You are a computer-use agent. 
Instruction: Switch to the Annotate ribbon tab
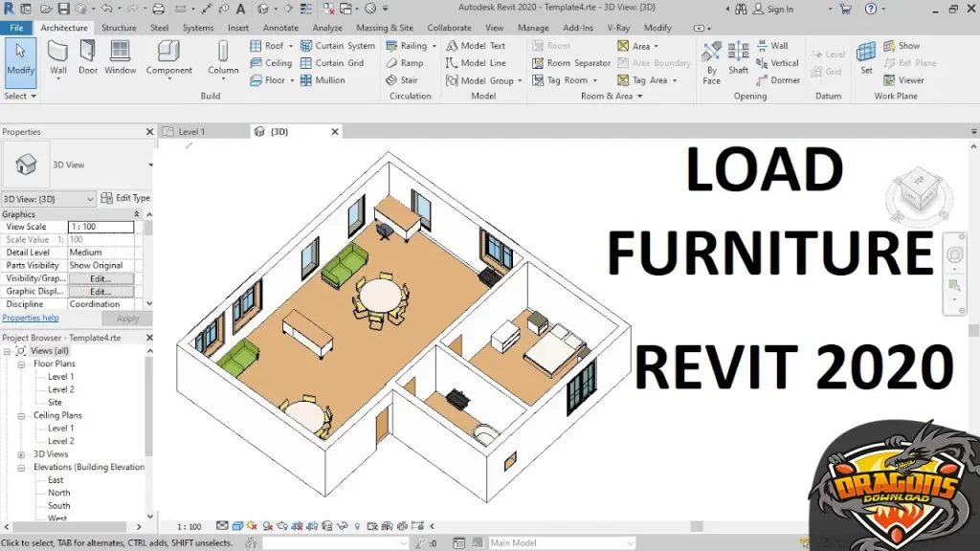point(280,28)
